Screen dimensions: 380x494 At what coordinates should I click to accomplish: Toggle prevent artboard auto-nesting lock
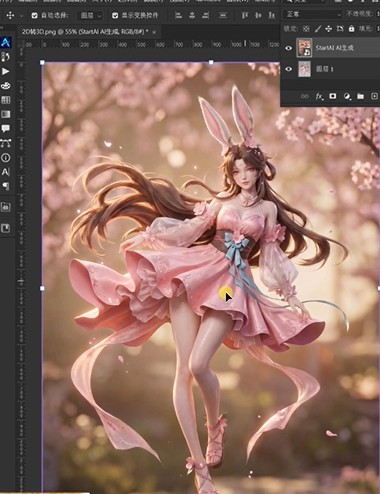340,29
